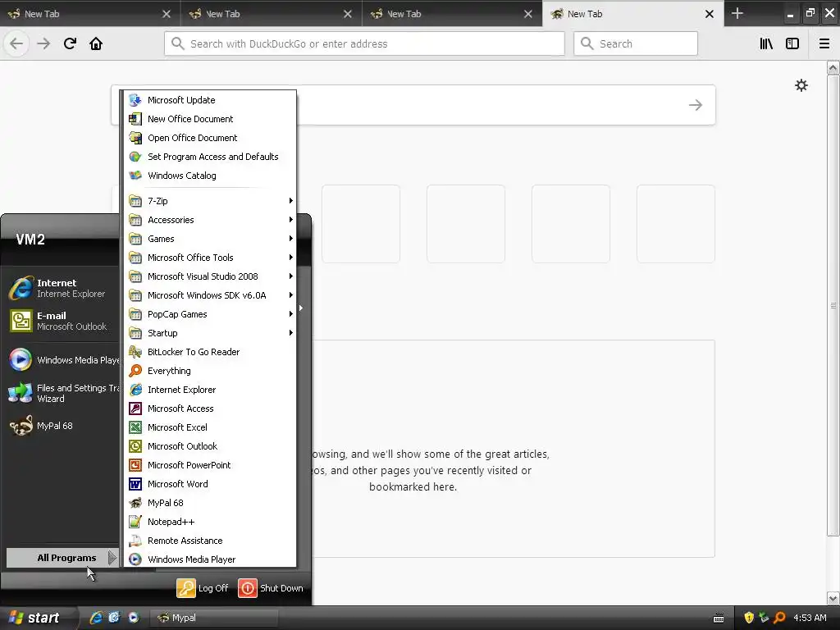Click browser reload button
840x630 pixels.
(70, 43)
